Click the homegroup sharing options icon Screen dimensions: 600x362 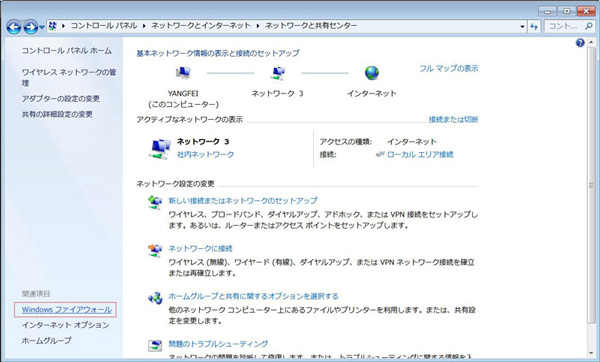pos(155,298)
